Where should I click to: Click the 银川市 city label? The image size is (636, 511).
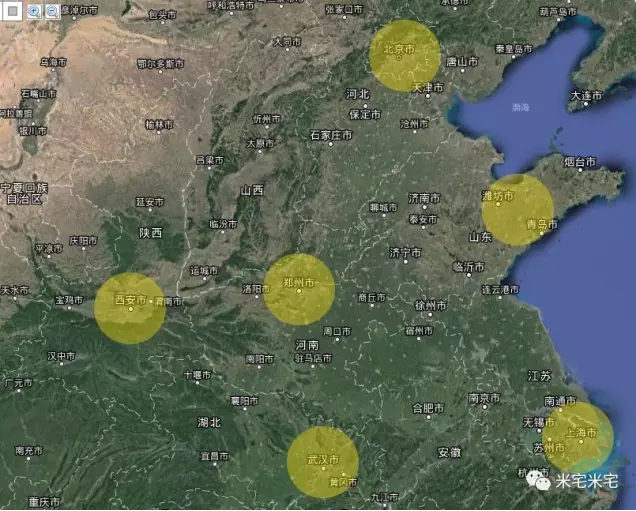pyautogui.click(x=33, y=131)
